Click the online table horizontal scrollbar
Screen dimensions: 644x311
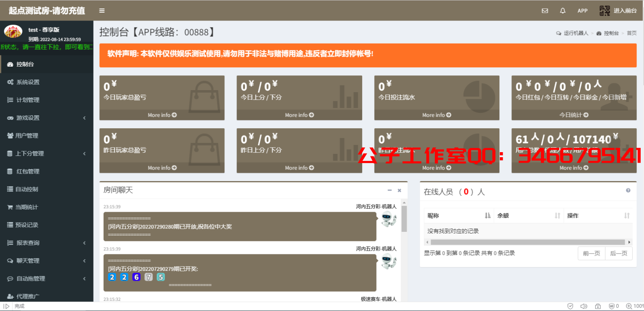(528, 242)
